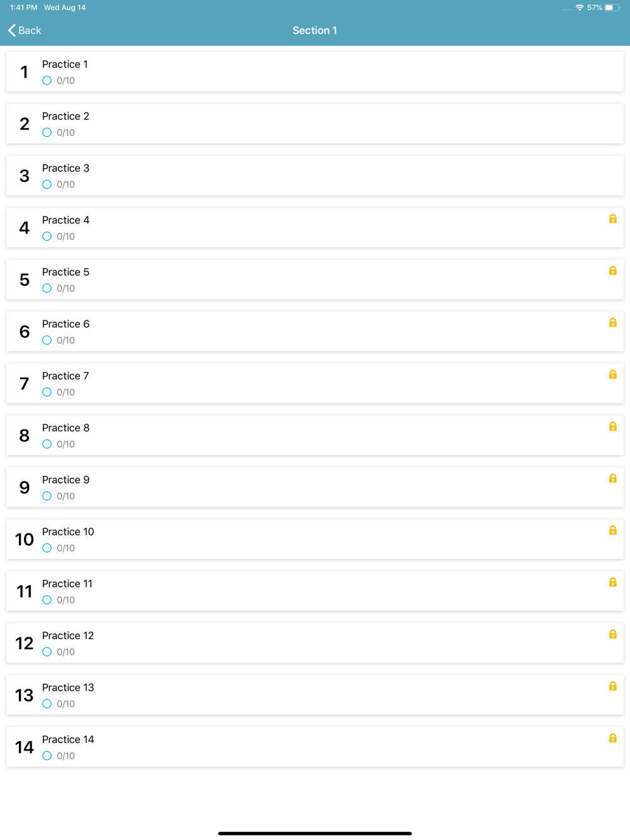The height and width of the screenshot is (840, 630).
Task: Open locked Practice 5 row
Action: (x=315, y=280)
